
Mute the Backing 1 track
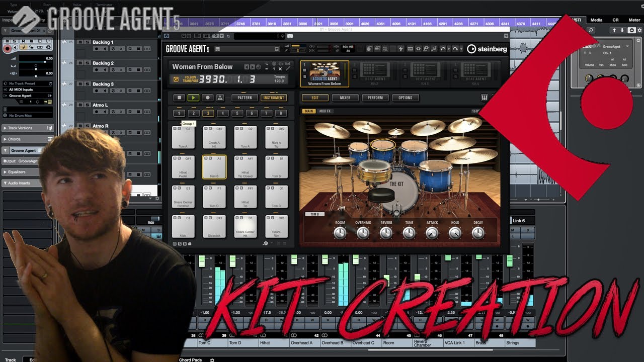click(x=80, y=42)
